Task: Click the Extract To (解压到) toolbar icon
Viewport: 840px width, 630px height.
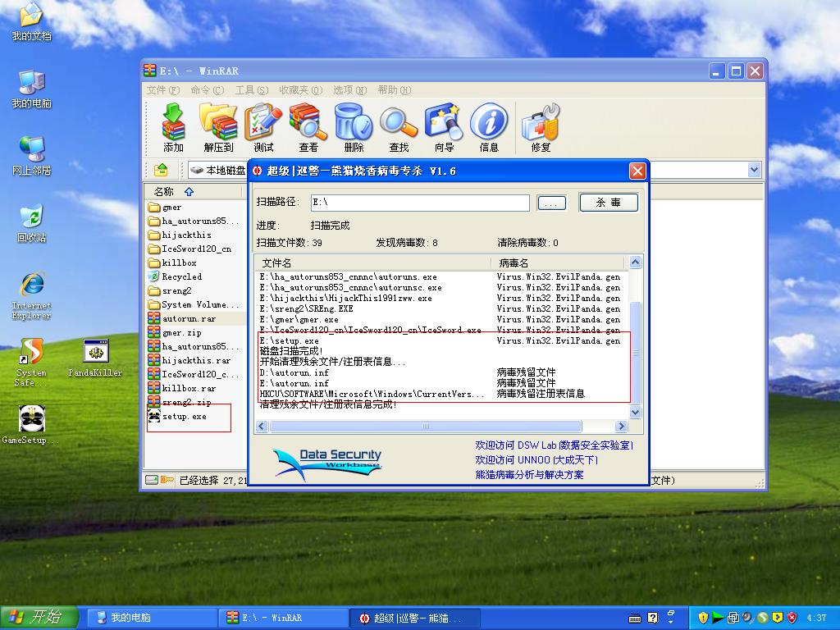Action: point(218,128)
